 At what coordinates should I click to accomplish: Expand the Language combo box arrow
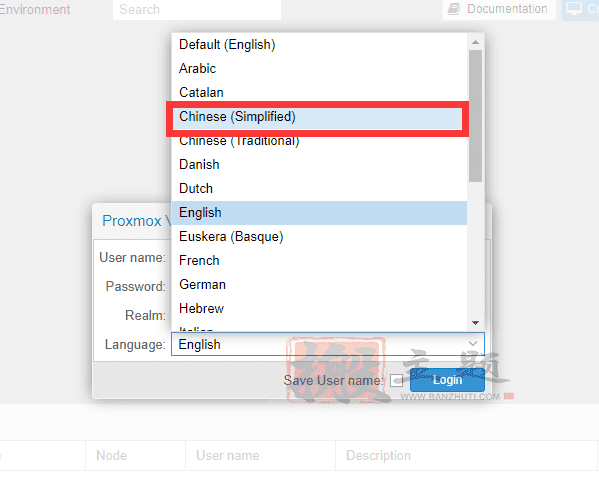[473, 344]
